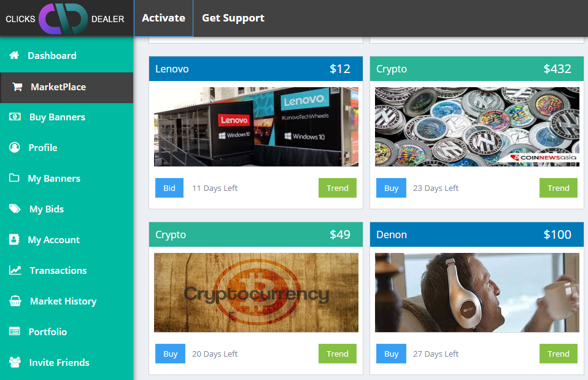Click the Market History basket icon
Viewport: 588px width, 380px height.
(15, 301)
